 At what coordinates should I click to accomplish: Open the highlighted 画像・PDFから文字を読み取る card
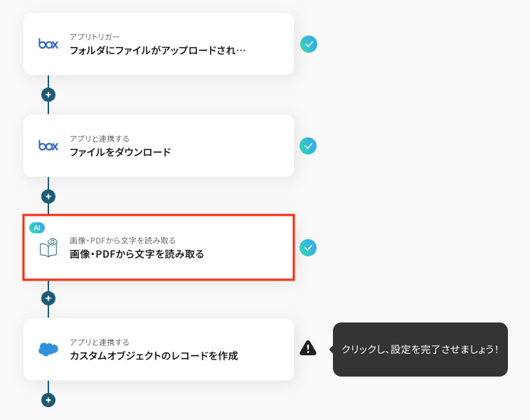pyautogui.click(x=159, y=247)
